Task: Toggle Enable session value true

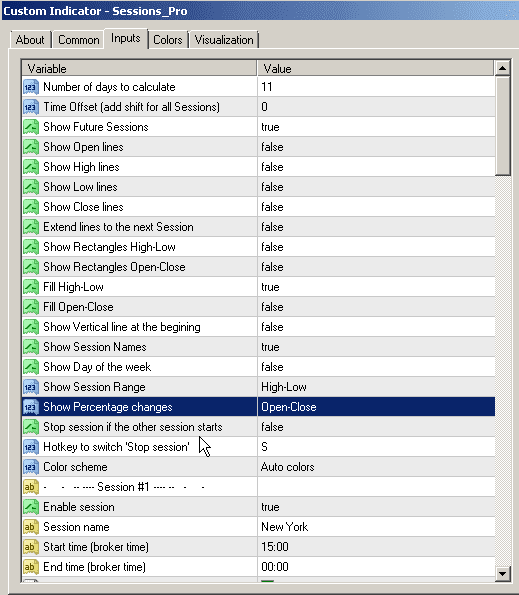Action: (x=376, y=507)
